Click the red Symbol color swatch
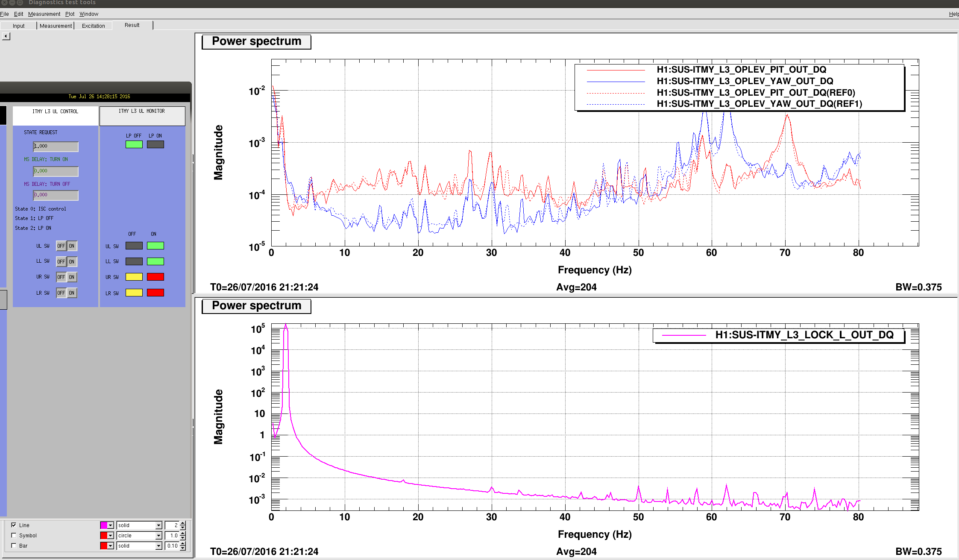The width and height of the screenshot is (959, 560). [104, 536]
